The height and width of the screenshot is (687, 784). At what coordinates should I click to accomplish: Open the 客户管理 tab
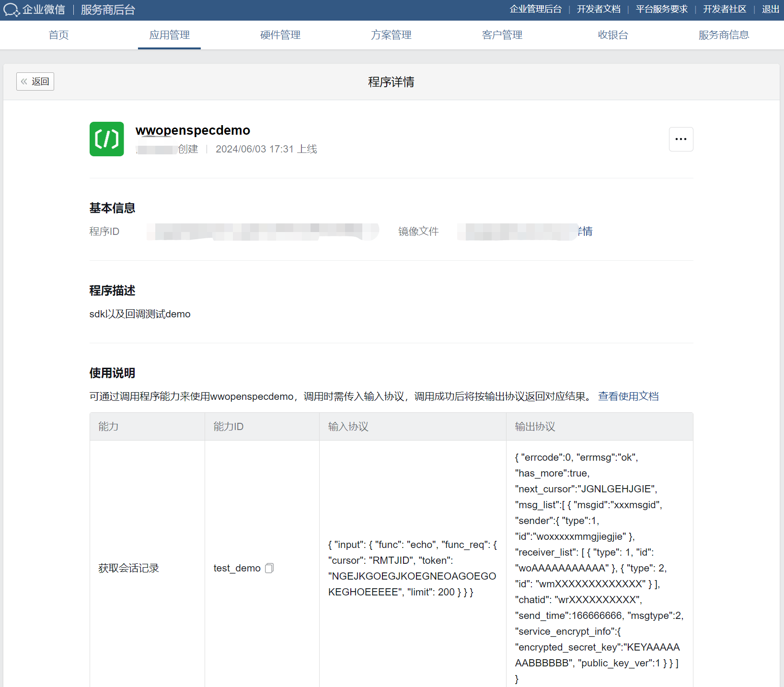coord(502,35)
